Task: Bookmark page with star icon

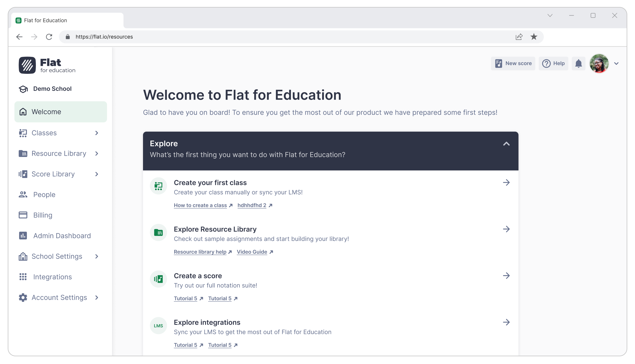Action: (x=534, y=37)
